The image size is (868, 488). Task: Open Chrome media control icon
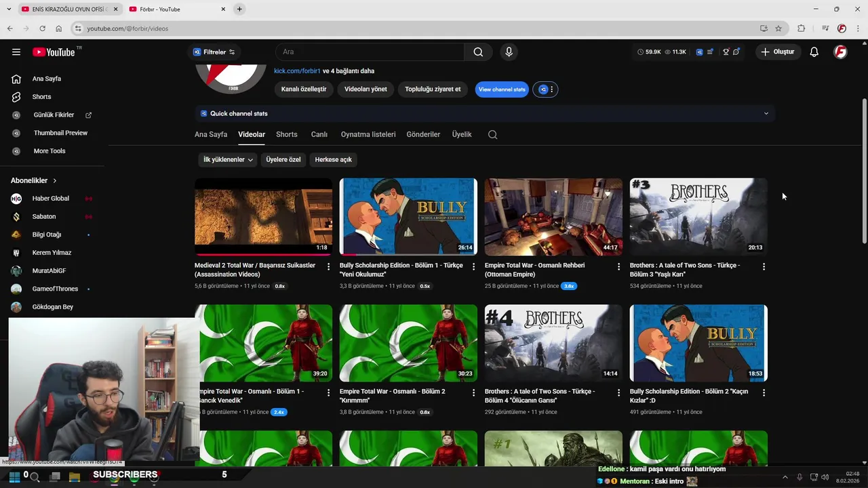825,28
